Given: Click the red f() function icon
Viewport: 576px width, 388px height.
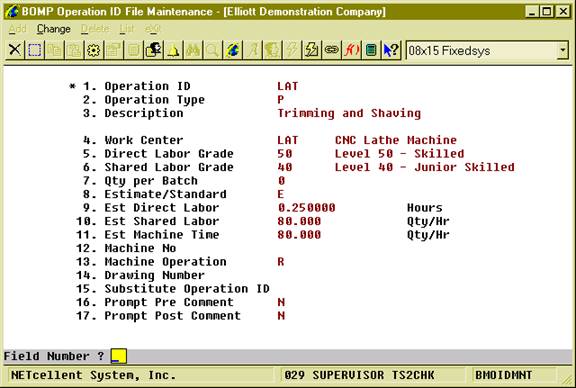Looking at the screenshot, I should click(351, 50).
